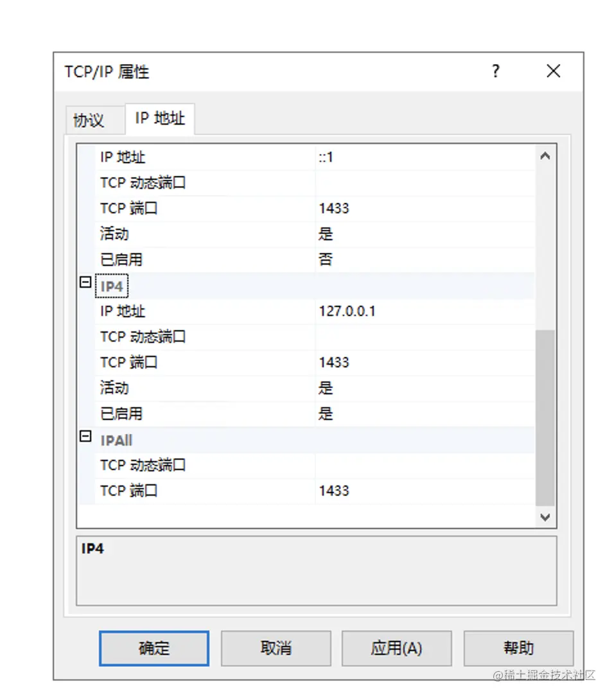Click empty TCP 动态端口 field under IP4
This screenshot has width=614, height=700.
[425, 337]
